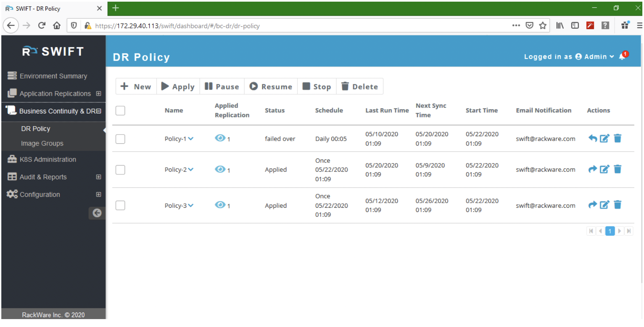This screenshot has height=327, width=644.
Task: Select page 1 in the pagination control
Action: 610,231
